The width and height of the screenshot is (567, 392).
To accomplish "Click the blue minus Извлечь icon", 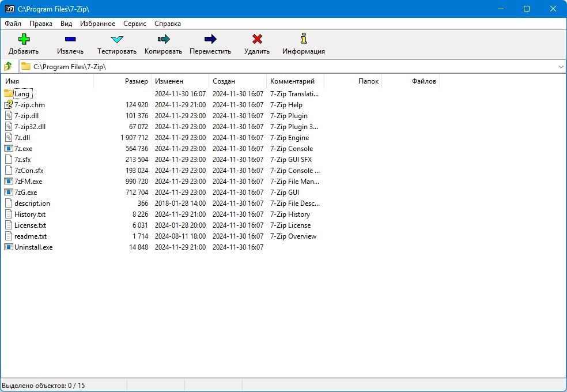I will coord(70,39).
